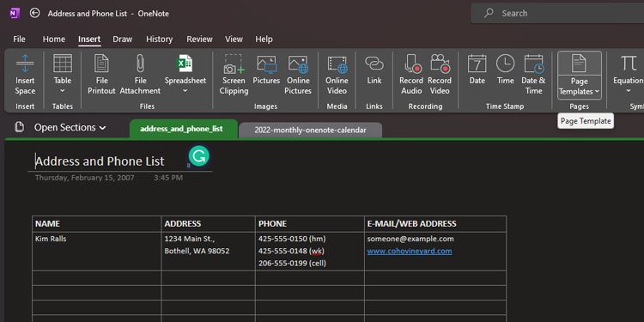Click the NAME column header cell
The height and width of the screenshot is (322, 644).
(x=96, y=224)
